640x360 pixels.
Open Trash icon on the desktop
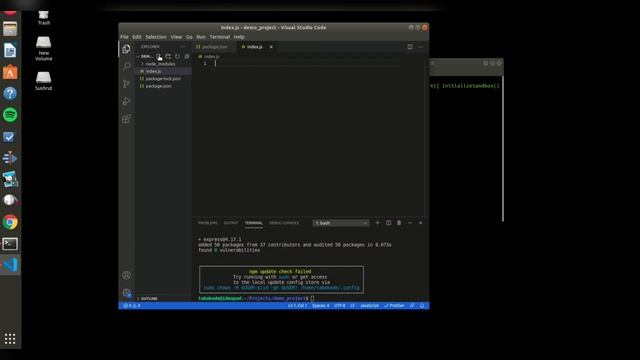44,18
